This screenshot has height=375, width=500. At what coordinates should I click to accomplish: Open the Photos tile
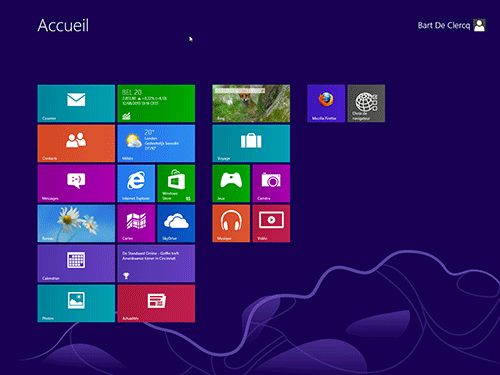pos(76,303)
